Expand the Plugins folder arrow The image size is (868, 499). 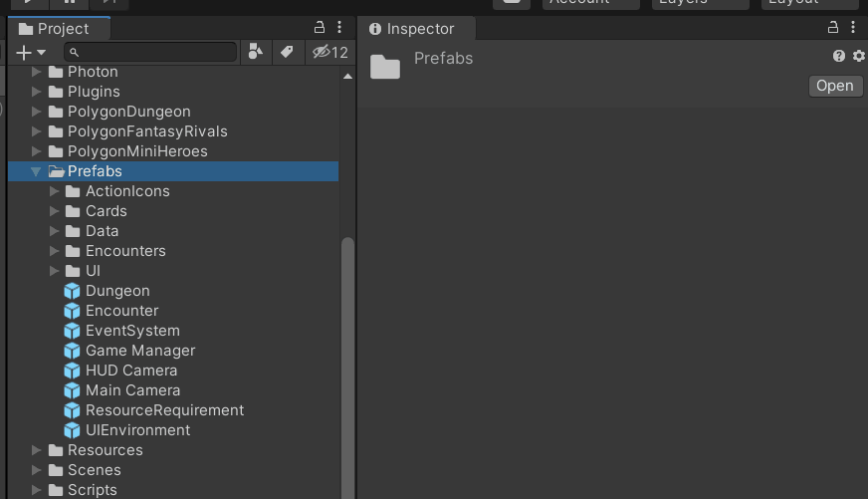pos(37,92)
